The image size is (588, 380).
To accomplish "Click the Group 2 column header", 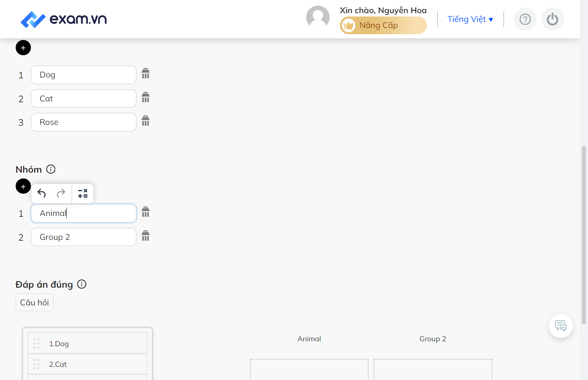I will click(x=433, y=339).
